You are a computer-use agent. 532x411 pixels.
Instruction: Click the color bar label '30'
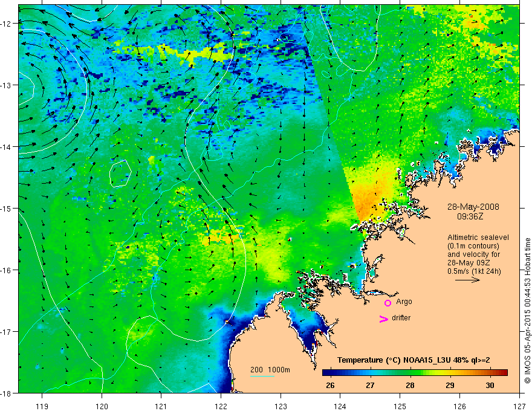point(490,385)
